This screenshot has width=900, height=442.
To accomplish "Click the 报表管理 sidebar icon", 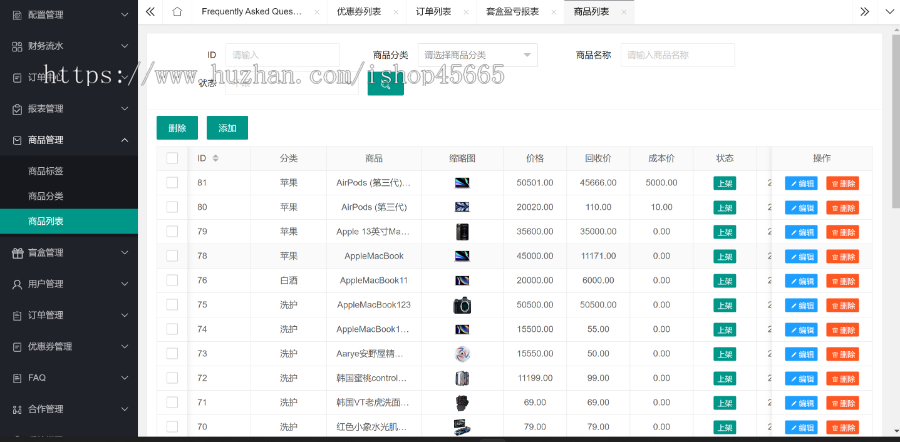I will click(x=17, y=109).
